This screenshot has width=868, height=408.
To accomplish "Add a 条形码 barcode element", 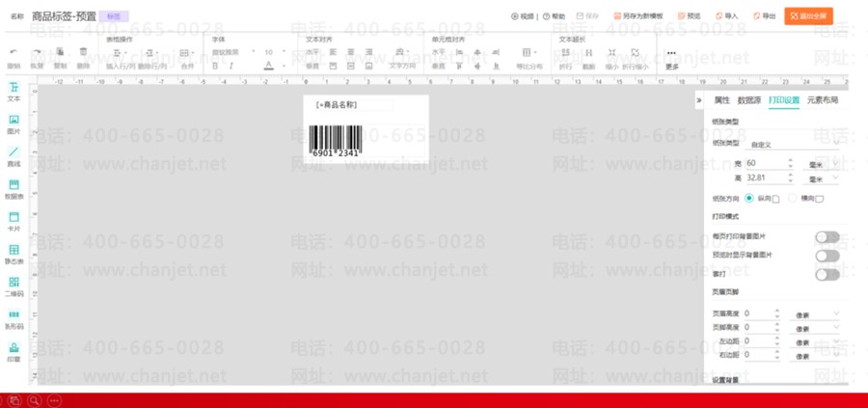I will [14, 319].
